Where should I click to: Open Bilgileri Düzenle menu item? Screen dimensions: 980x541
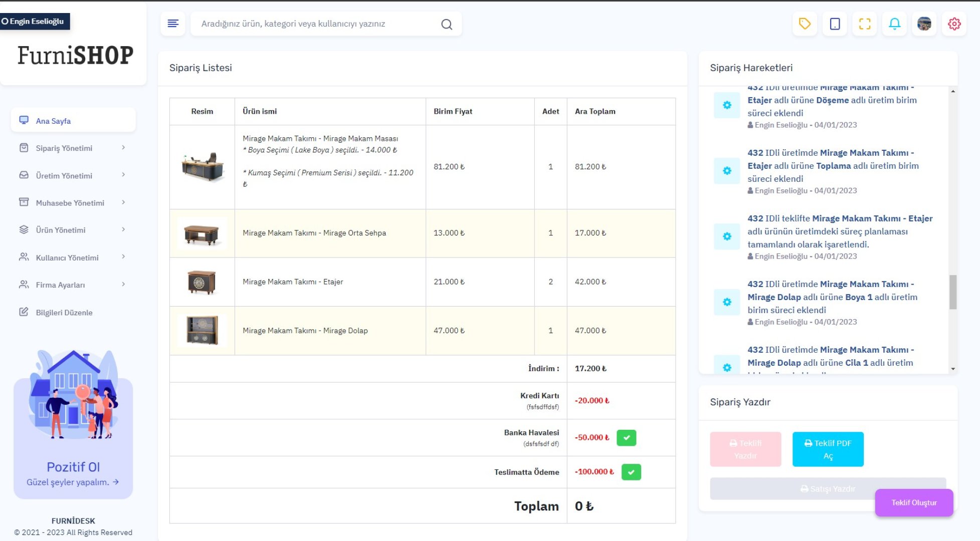73,312
